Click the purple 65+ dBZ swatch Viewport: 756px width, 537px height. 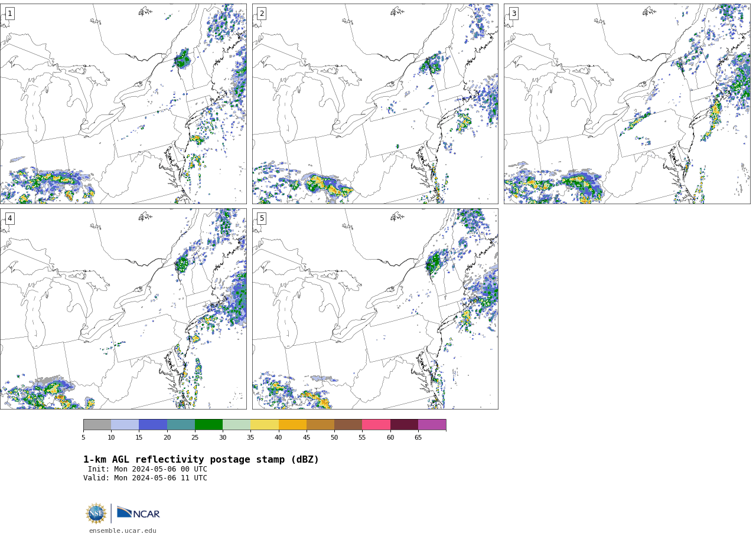(x=432, y=425)
